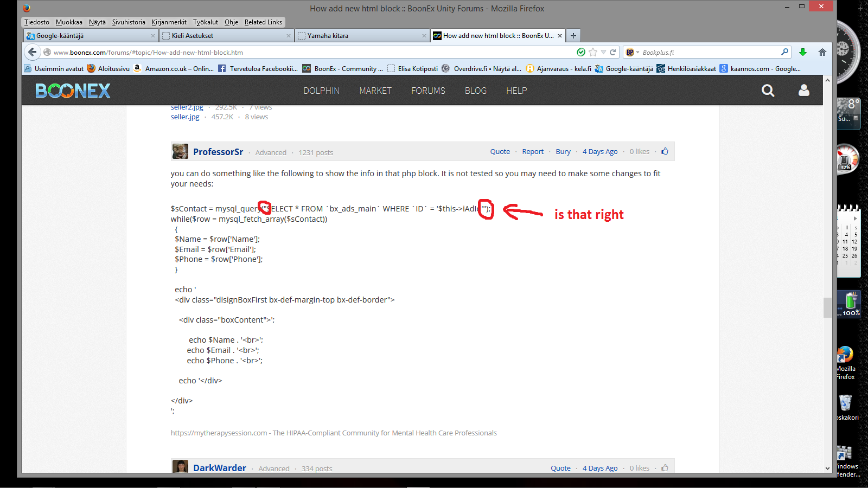
Task: Open the Kirjanmerkit menu
Action: (x=169, y=22)
